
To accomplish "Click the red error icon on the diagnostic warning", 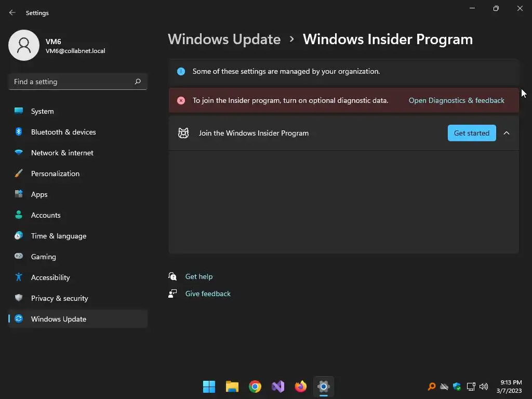I will coord(181,100).
